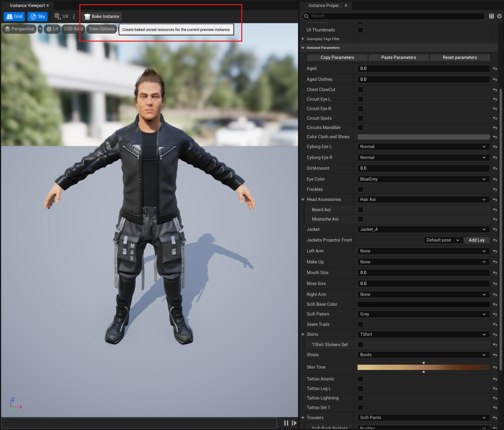
Task: Open the Scifi Base Color swatch
Action: pos(423,304)
